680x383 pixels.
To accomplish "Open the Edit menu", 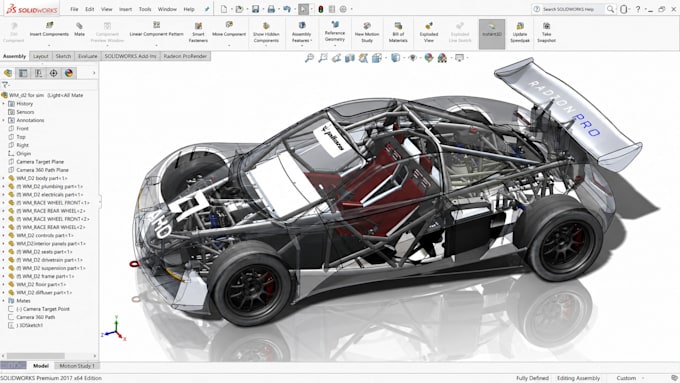I will (x=90, y=9).
